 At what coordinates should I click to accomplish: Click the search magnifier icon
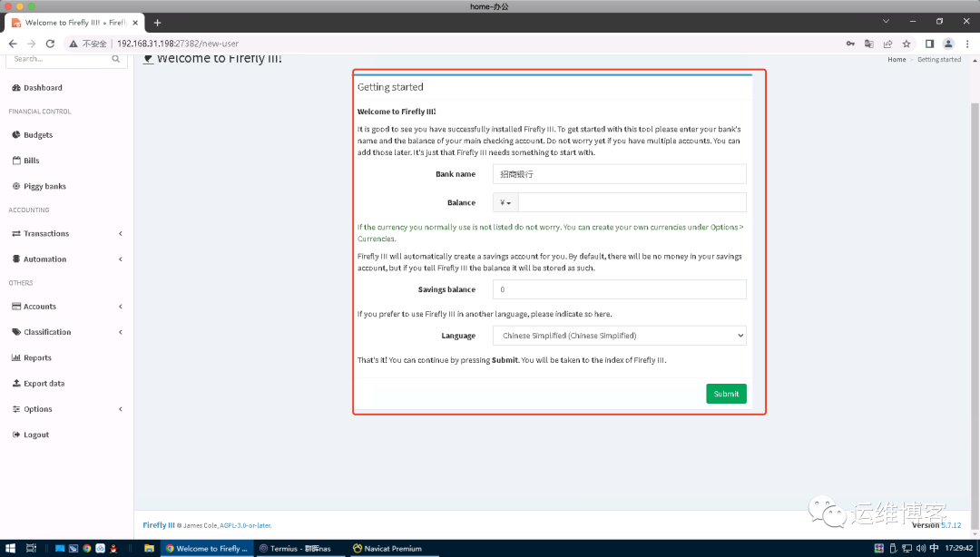[115, 59]
